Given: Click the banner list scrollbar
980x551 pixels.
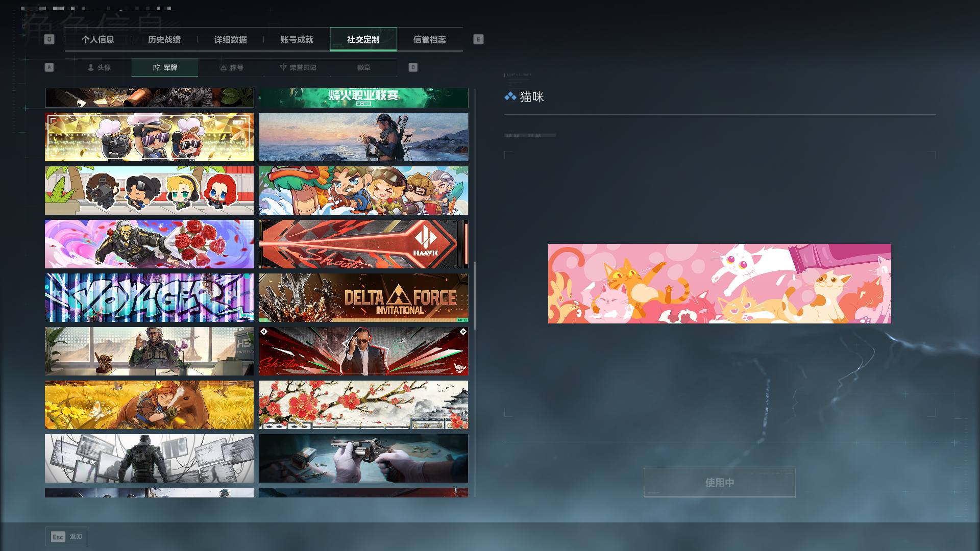Looking at the screenshot, I should [475, 296].
